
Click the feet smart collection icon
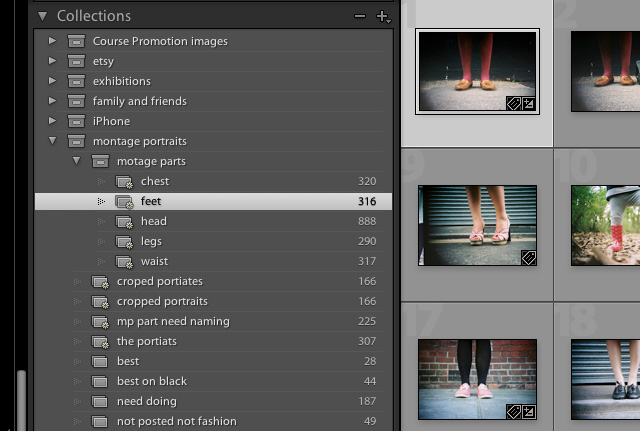click(x=124, y=202)
